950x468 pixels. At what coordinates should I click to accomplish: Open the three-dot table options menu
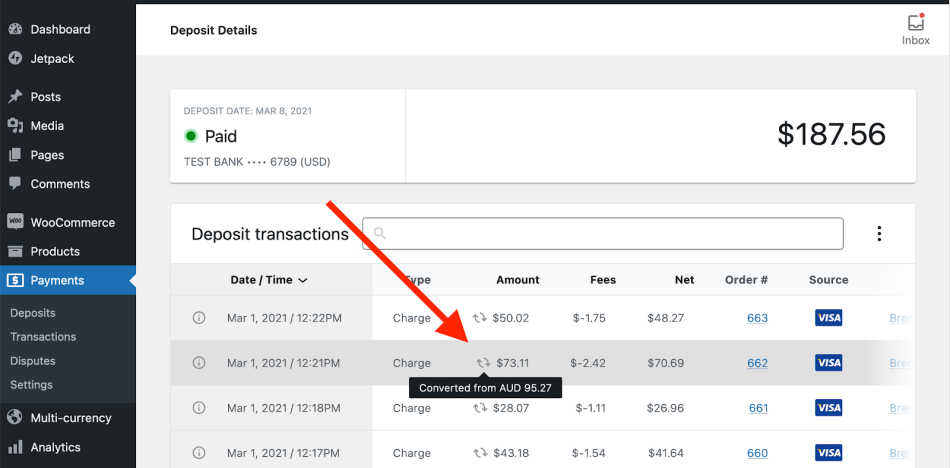pyautogui.click(x=879, y=233)
